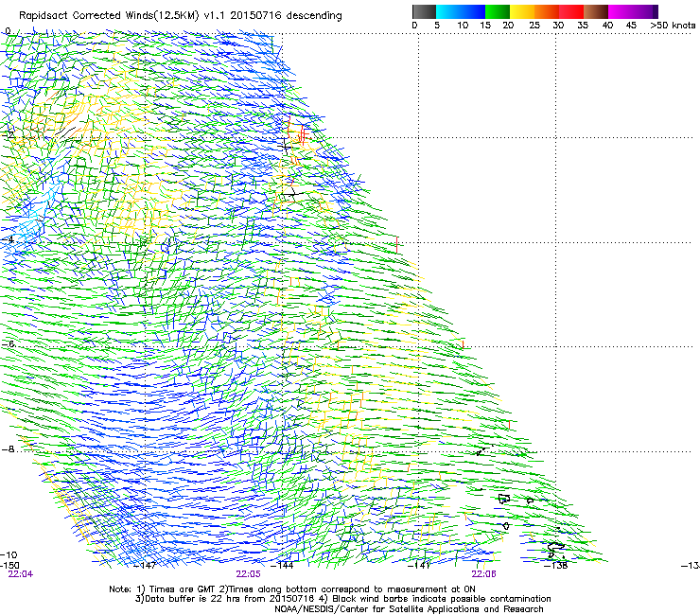Click the "-141" longitude axis label
Image resolution: width=700 pixels, height=615 pixels.
tap(419, 566)
